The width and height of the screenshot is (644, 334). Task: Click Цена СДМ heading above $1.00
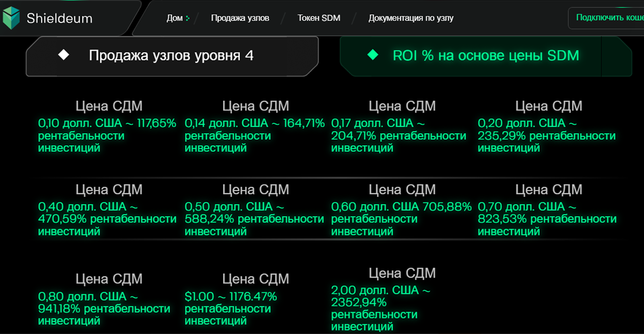tap(256, 279)
